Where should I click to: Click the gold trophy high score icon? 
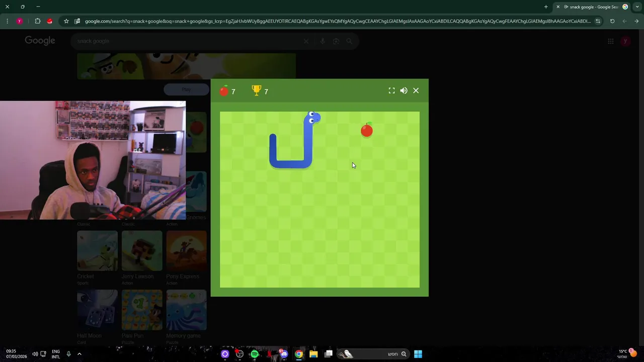[257, 90]
